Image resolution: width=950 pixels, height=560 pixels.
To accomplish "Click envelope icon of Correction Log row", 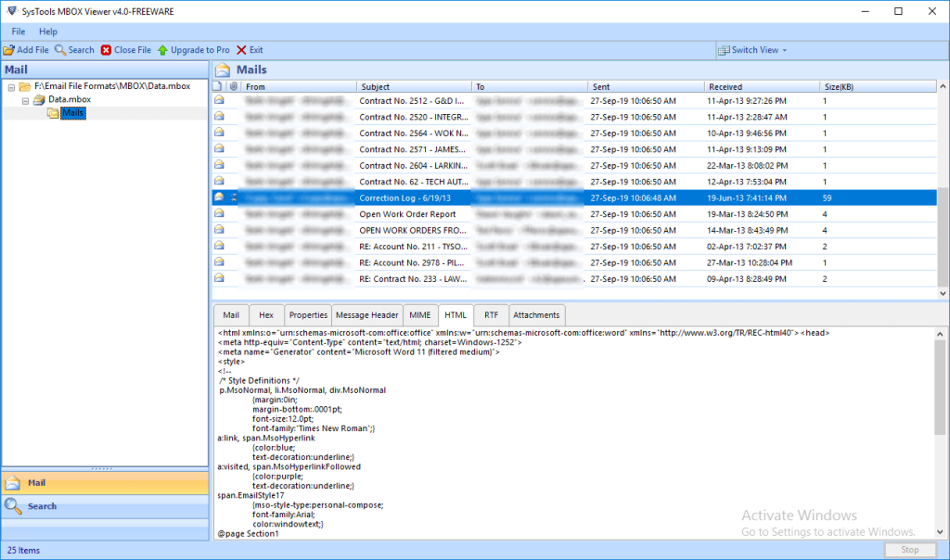I will coord(219,197).
